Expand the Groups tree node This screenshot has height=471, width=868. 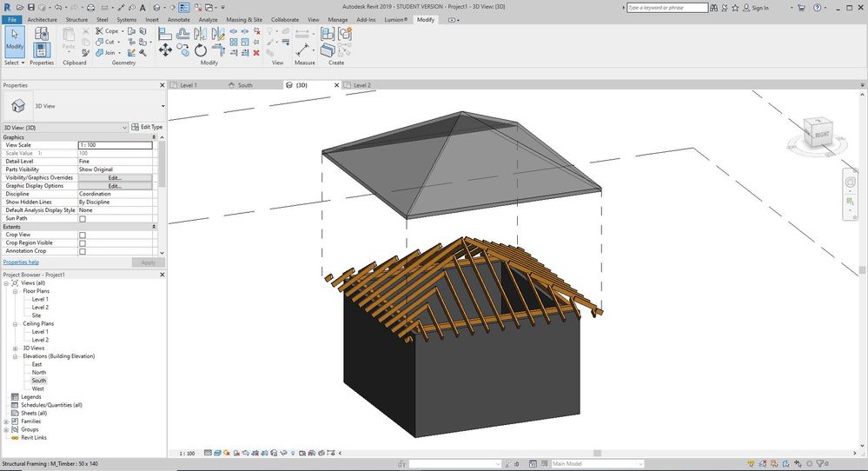point(6,429)
